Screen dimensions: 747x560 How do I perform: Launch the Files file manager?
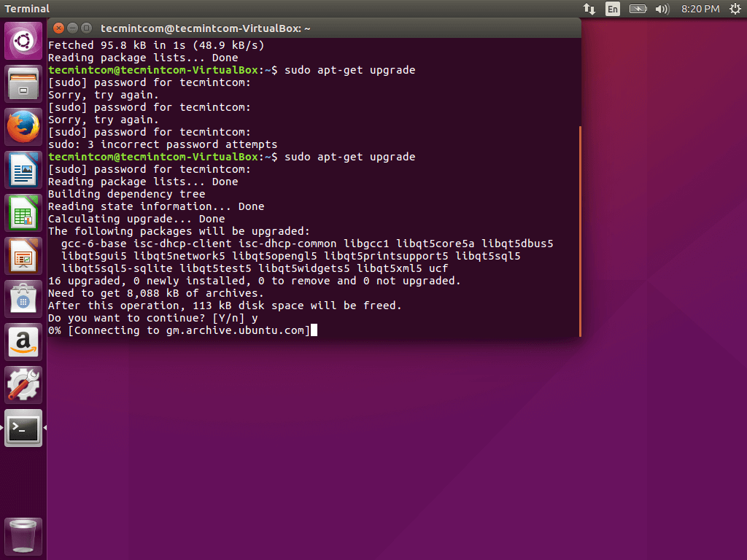point(23,83)
